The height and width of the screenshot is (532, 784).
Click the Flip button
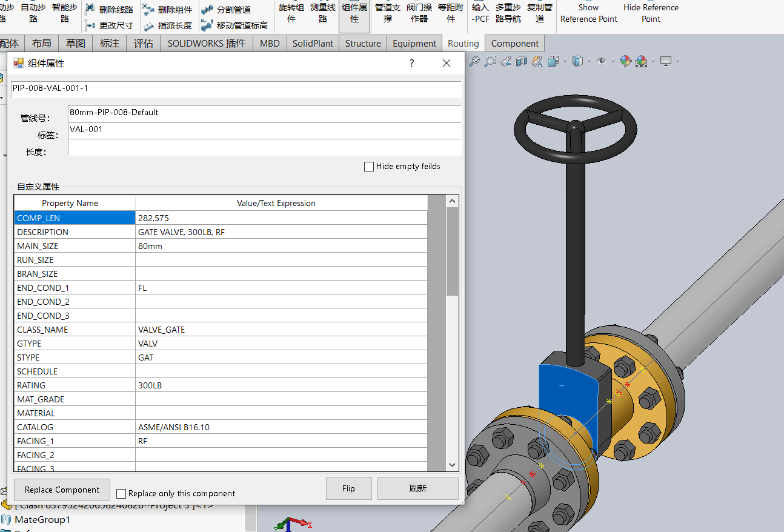click(348, 488)
